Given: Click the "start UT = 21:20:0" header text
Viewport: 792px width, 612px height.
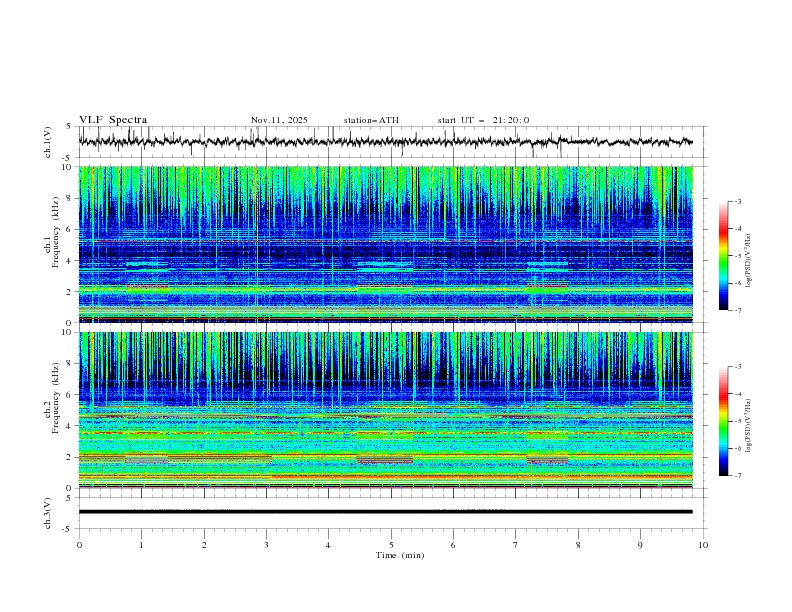Looking at the screenshot, I should (x=483, y=120).
